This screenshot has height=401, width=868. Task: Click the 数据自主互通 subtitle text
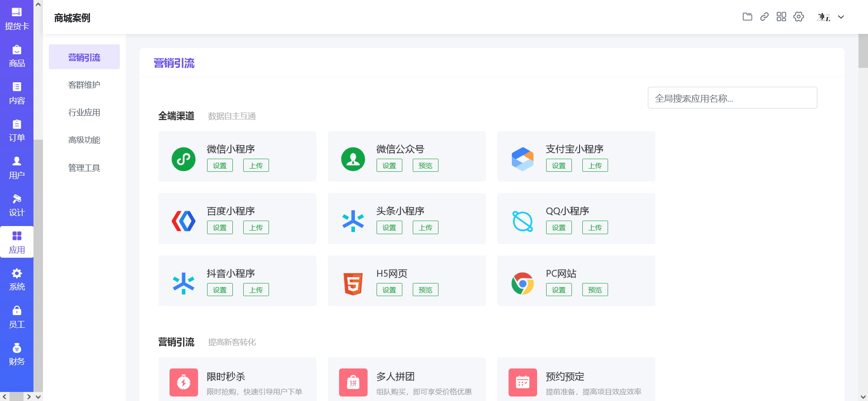(x=232, y=116)
